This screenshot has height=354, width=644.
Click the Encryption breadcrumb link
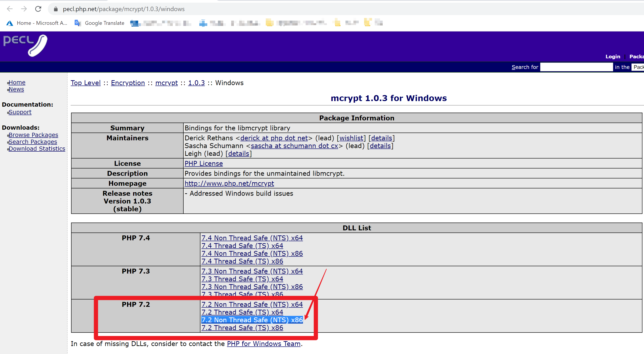(x=128, y=83)
